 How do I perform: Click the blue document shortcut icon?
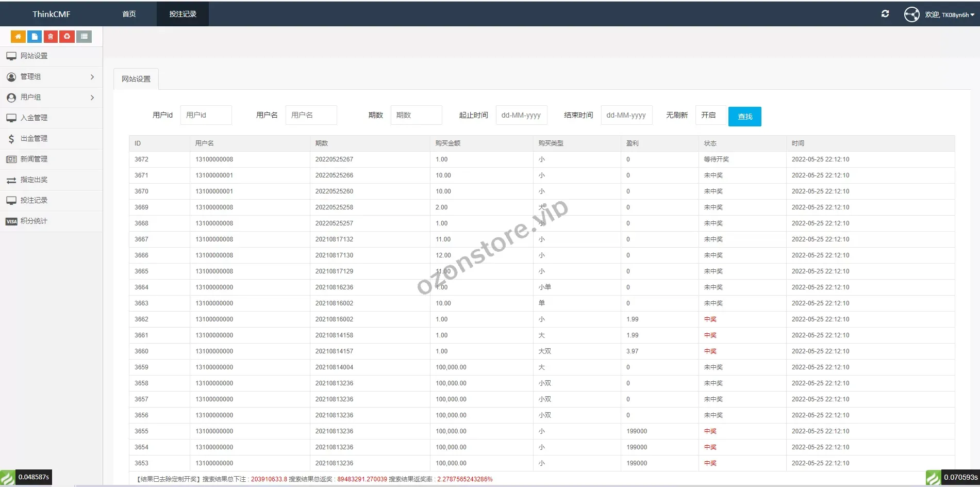click(35, 37)
